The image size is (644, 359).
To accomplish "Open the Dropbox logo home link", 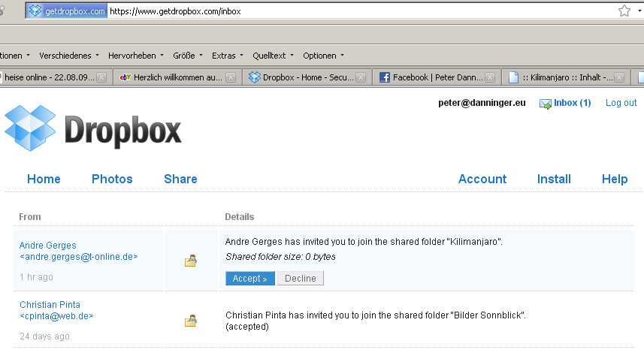I will tap(93, 128).
